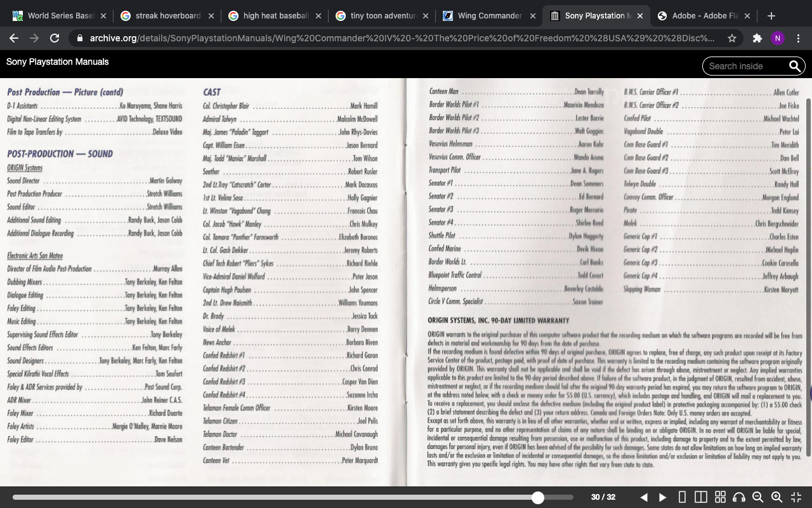This screenshot has width=812, height=508.
Task: Open thumbnail grid view
Action: (720, 497)
